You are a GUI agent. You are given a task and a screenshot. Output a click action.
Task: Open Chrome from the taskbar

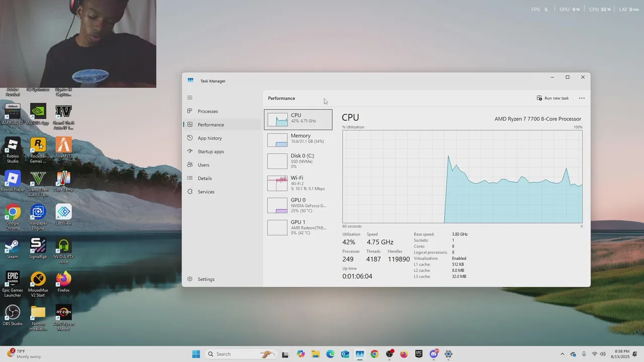click(x=374, y=354)
